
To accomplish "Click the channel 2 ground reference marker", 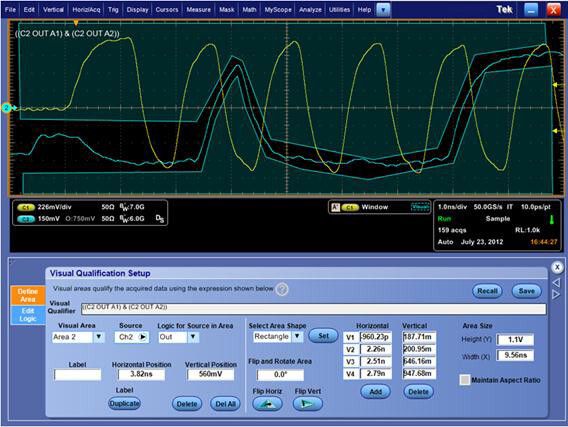I will (7, 108).
